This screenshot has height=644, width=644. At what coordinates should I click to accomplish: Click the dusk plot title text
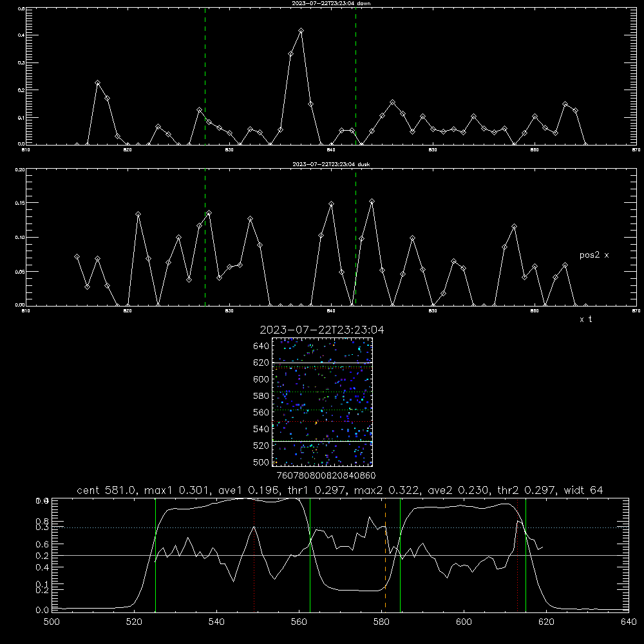pyautogui.click(x=331, y=164)
